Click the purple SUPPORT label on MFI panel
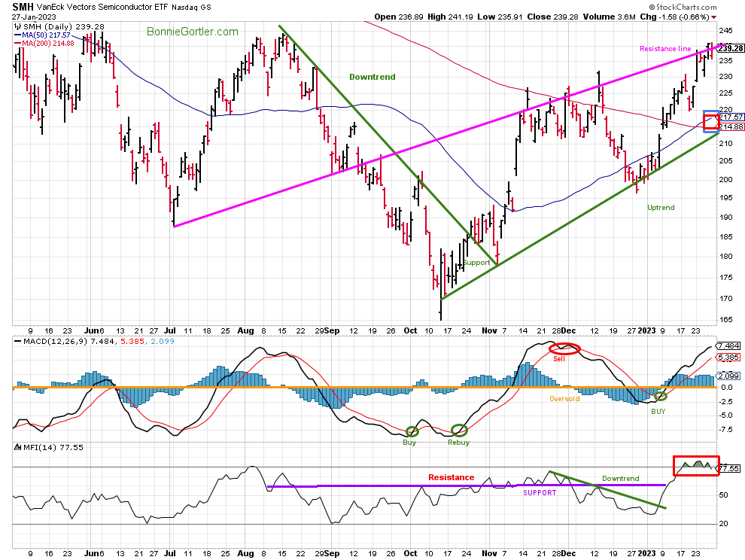Screen dimensions: 745x560 click(540, 492)
